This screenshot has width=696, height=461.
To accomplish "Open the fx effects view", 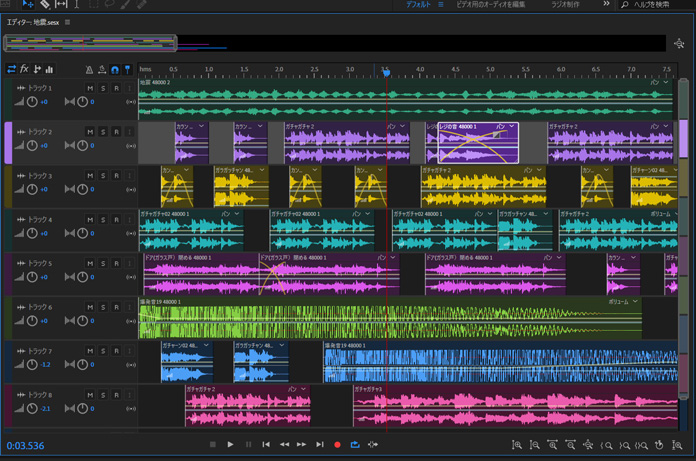I will click(24, 70).
